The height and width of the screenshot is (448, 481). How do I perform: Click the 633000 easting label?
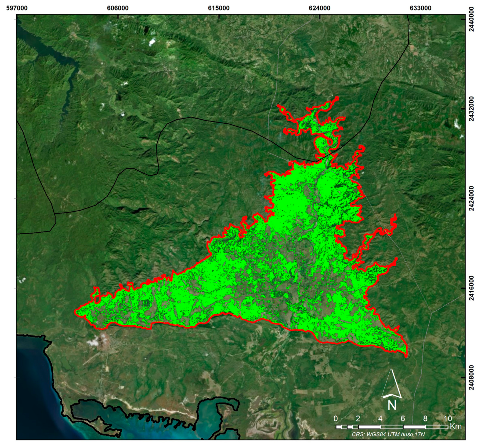[x=420, y=8]
